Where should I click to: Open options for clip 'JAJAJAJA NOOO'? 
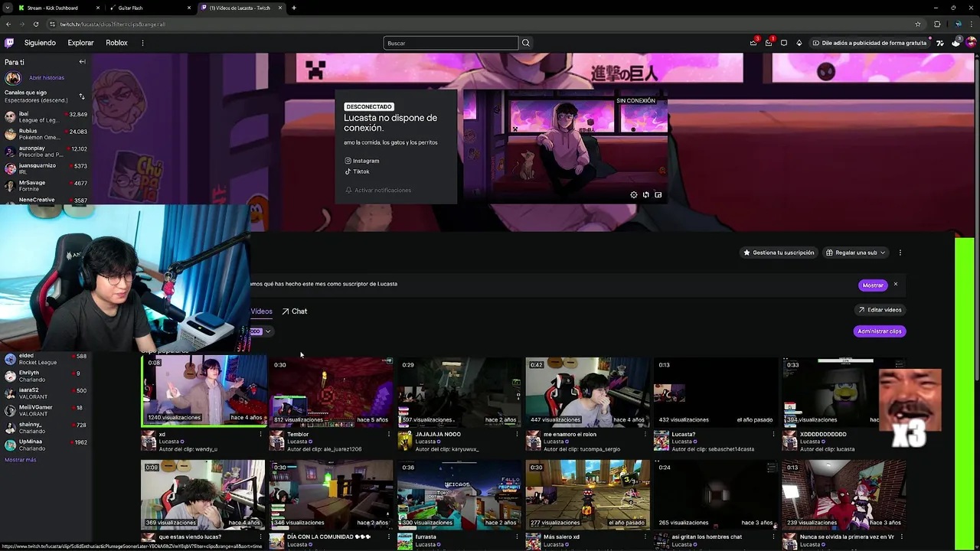click(x=517, y=435)
